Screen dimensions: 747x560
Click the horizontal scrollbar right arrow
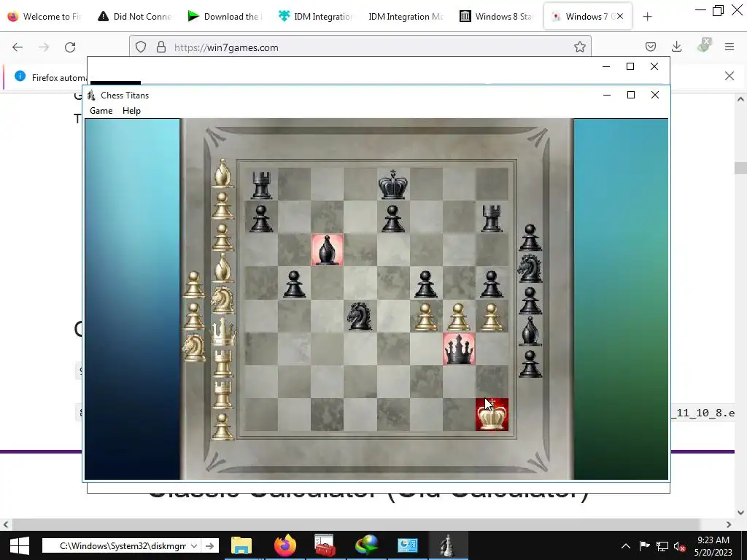pyautogui.click(x=729, y=524)
